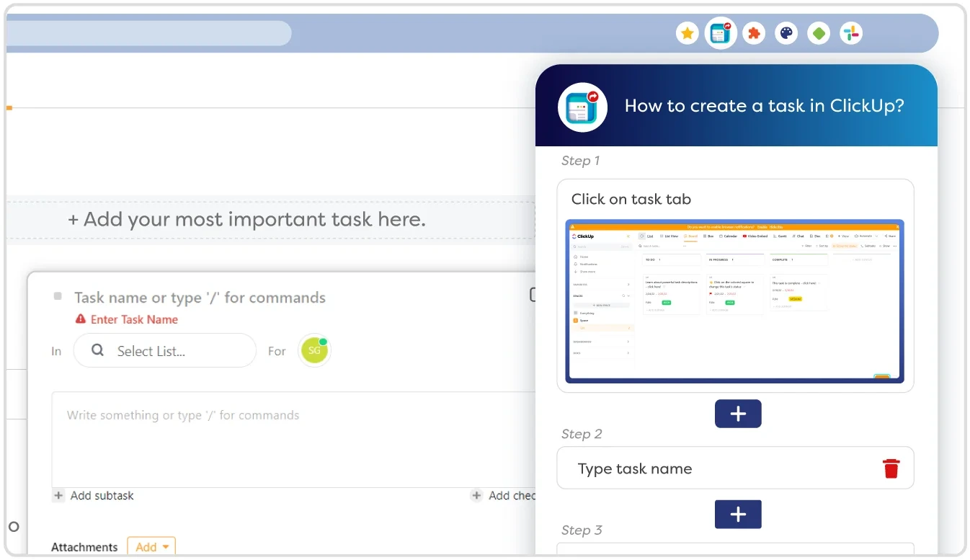Click the 'Step 1' label

(581, 161)
